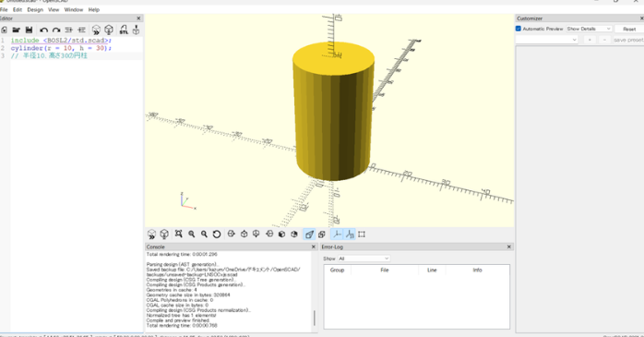The height and width of the screenshot is (337, 644).
Task: Open the Edit menu
Action: (18, 9)
